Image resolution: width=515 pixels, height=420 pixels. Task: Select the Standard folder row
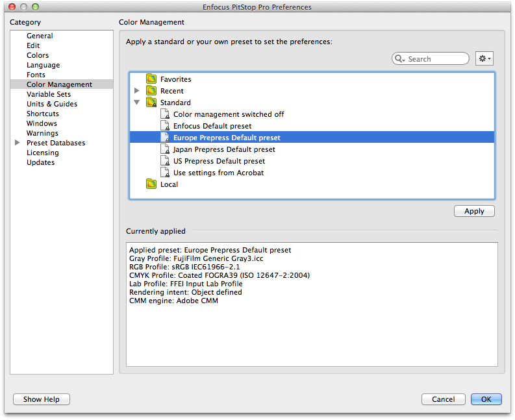pos(312,103)
